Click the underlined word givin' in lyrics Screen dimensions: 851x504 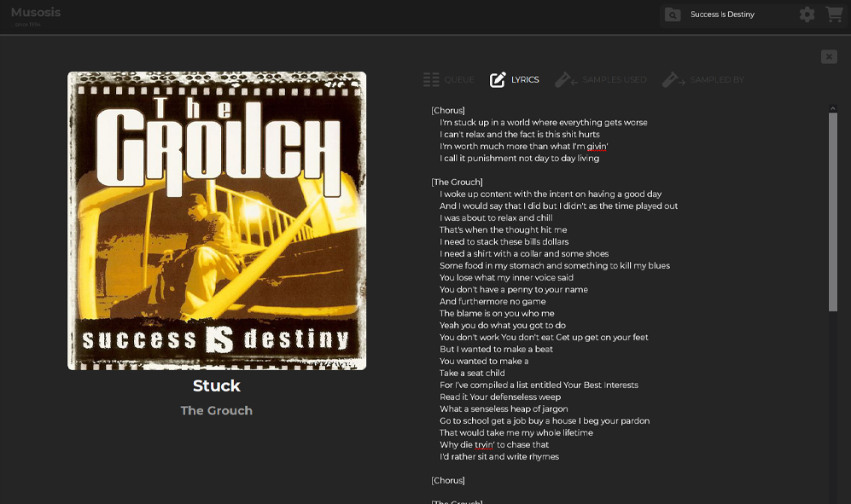coord(596,147)
